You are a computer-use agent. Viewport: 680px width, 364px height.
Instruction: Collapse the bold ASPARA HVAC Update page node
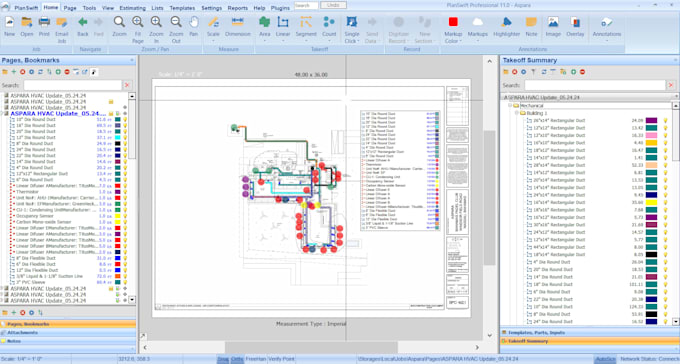tap(2, 114)
